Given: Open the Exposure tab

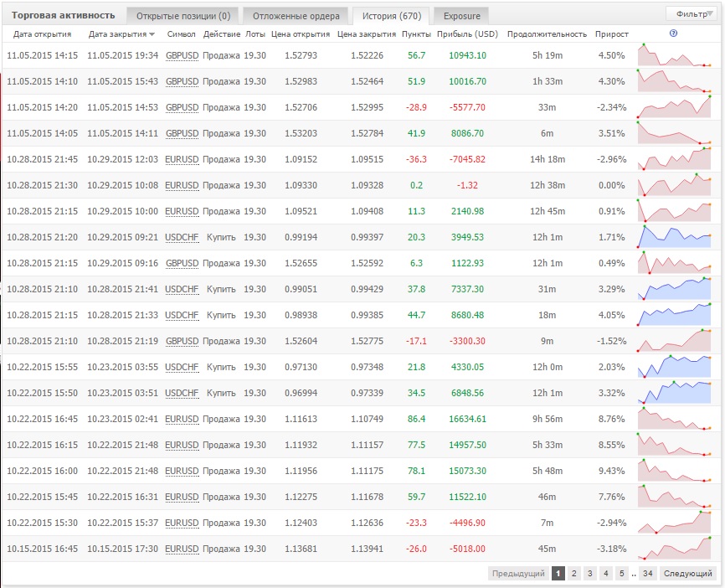Looking at the screenshot, I should [461, 16].
